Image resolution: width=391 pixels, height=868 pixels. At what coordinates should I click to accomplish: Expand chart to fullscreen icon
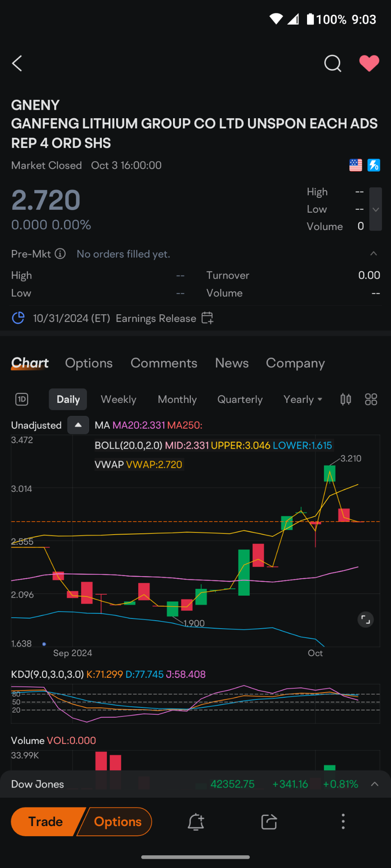(x=366, y=620)
